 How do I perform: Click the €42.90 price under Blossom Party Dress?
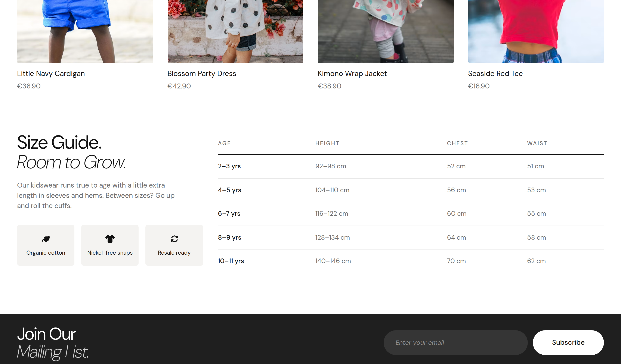click(179, 86)
